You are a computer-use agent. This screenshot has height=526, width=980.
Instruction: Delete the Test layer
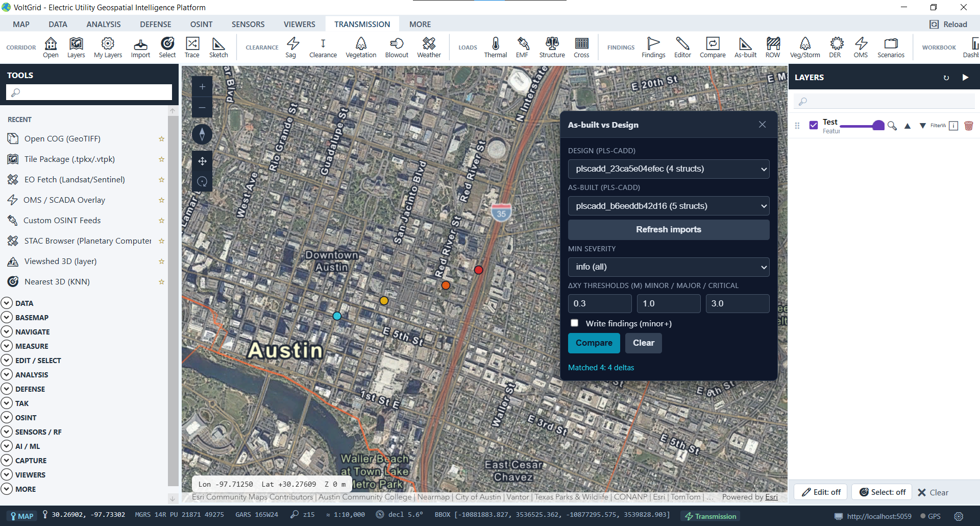tap(969, 126)
